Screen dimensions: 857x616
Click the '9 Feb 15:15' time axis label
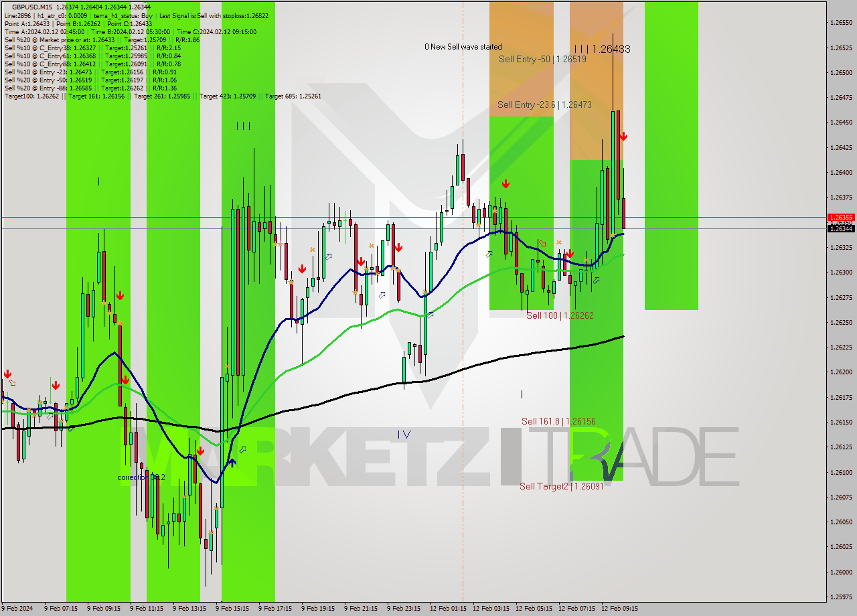point(232,609)
